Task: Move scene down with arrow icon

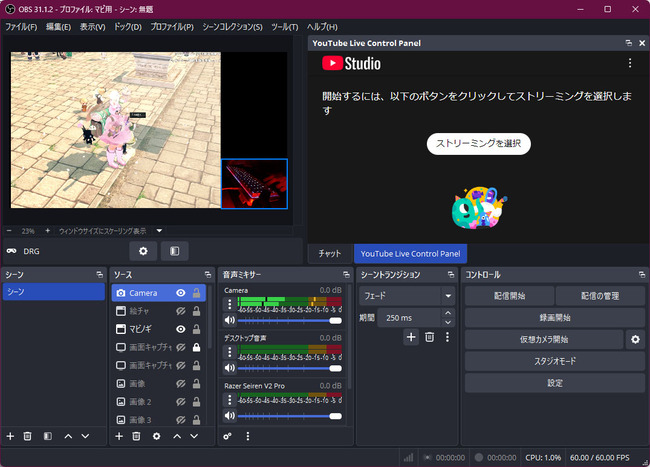Action: point(85,436)
